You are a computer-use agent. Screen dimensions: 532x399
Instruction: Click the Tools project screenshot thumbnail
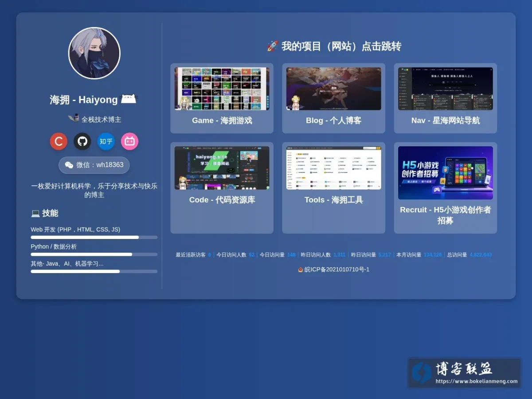(x=333, y=168)
